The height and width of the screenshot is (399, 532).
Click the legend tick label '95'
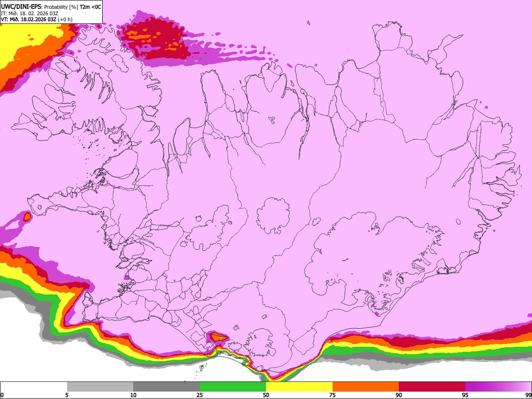tap(465, 395)
